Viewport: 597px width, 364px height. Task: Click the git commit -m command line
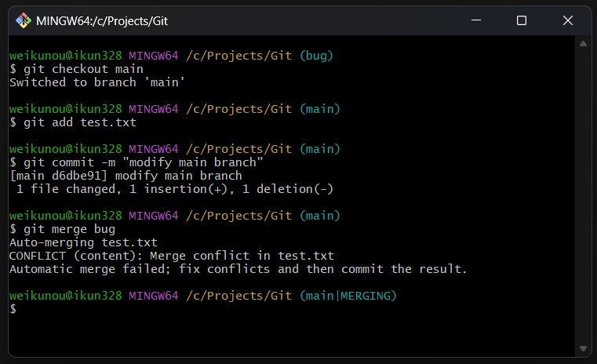point(137,162)
